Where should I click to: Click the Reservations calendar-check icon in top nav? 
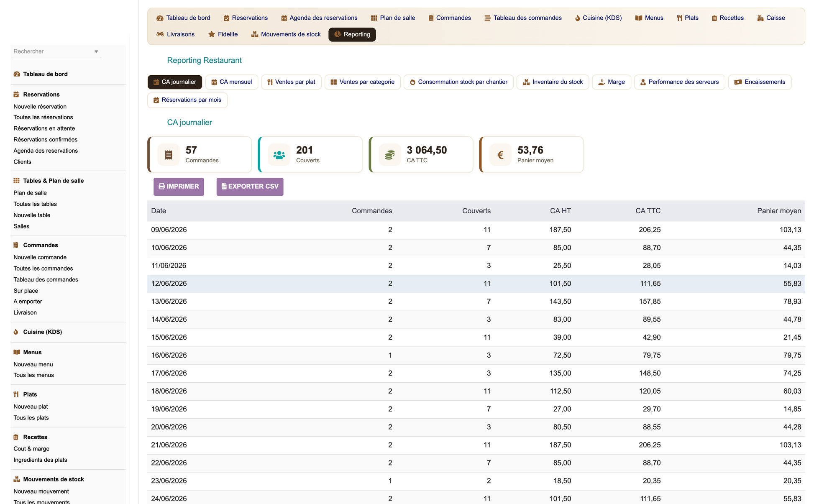click(226, 18)
